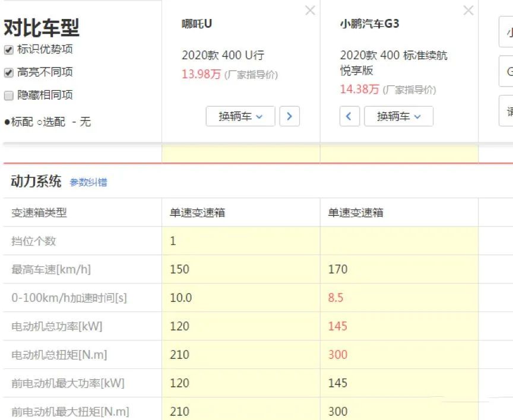Screen dimensions: 513x420
Task: Click the 10.0 acceleration value
Action: coord(181,298)
